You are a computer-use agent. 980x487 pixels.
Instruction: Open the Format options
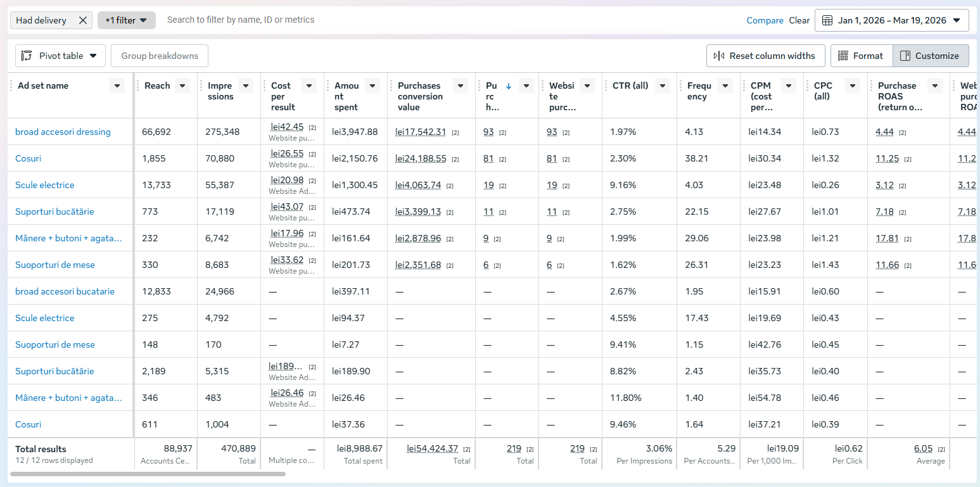coord(861,56)
